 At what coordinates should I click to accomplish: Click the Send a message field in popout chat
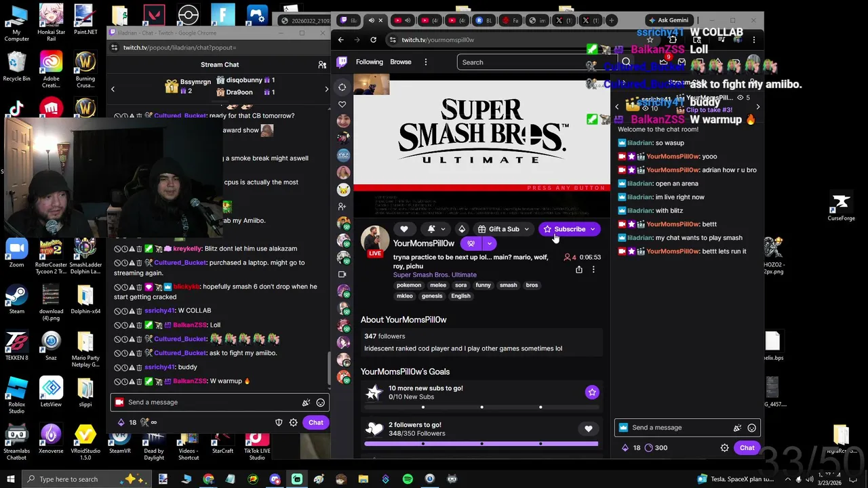(x=220, y=403)
